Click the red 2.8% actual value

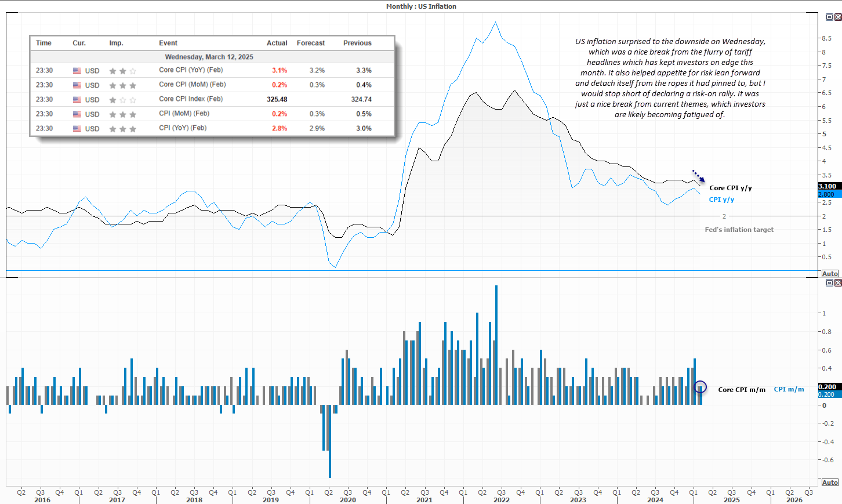(280, 128)
